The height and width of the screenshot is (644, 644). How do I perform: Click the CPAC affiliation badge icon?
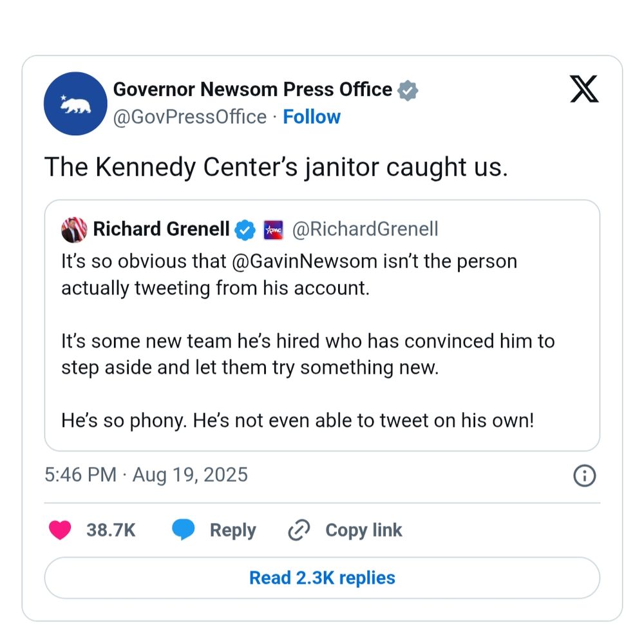tap(273, 230)
